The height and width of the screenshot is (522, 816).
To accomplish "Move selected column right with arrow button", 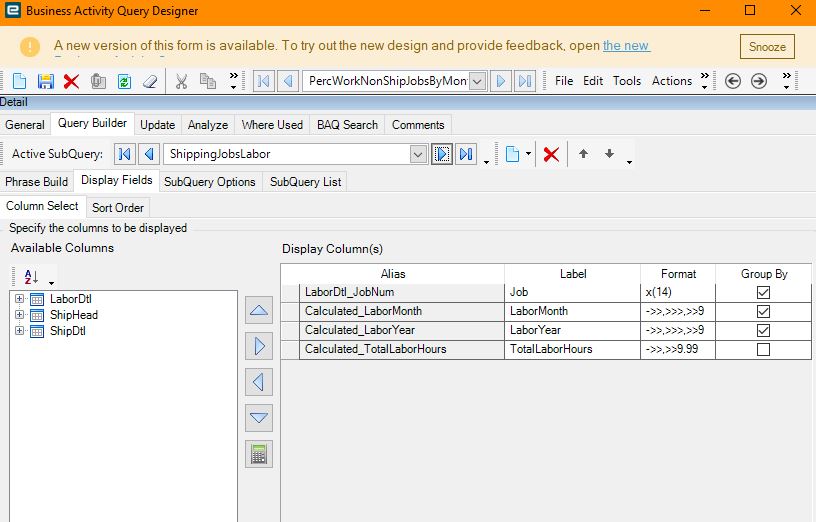I will [x=259, y=346].
